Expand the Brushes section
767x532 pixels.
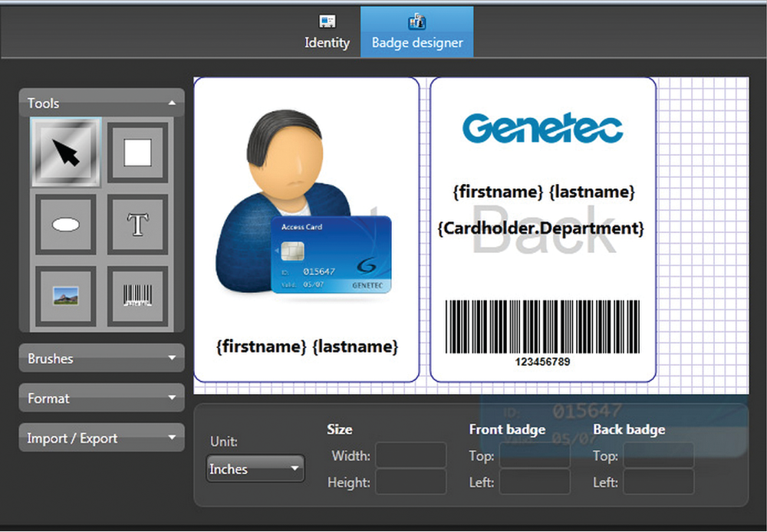(101, 358)
